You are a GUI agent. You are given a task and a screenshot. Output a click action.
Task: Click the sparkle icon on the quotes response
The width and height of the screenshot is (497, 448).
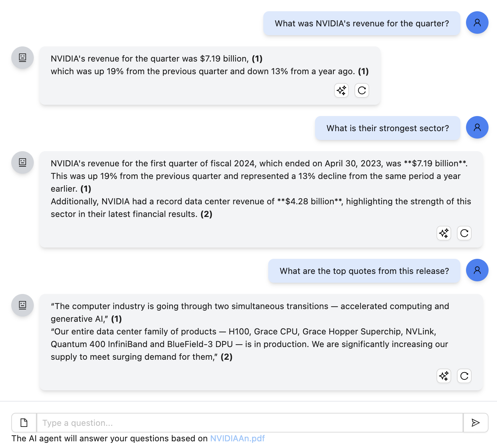(x=443, y=376)
